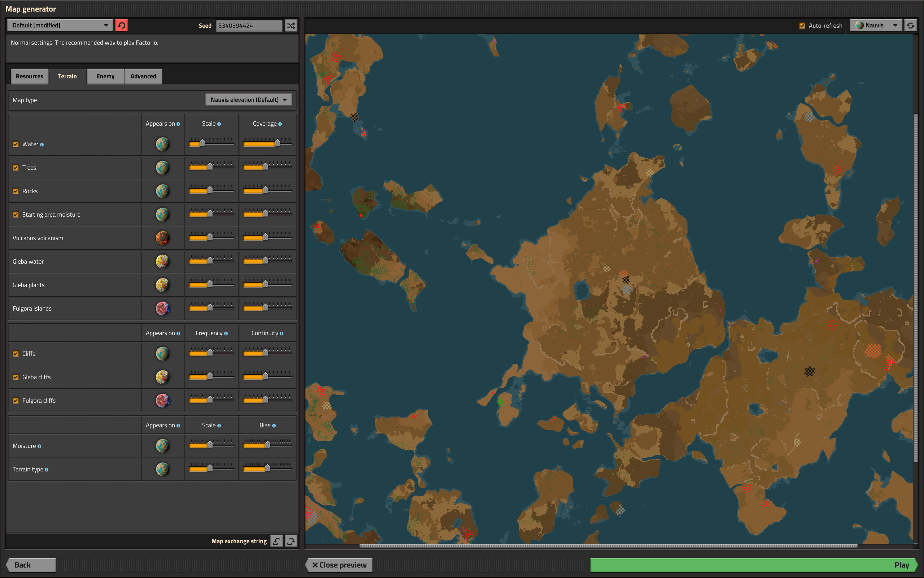Click the Fulgora planet icon in Fulgora cliffs row

point(162,401)
